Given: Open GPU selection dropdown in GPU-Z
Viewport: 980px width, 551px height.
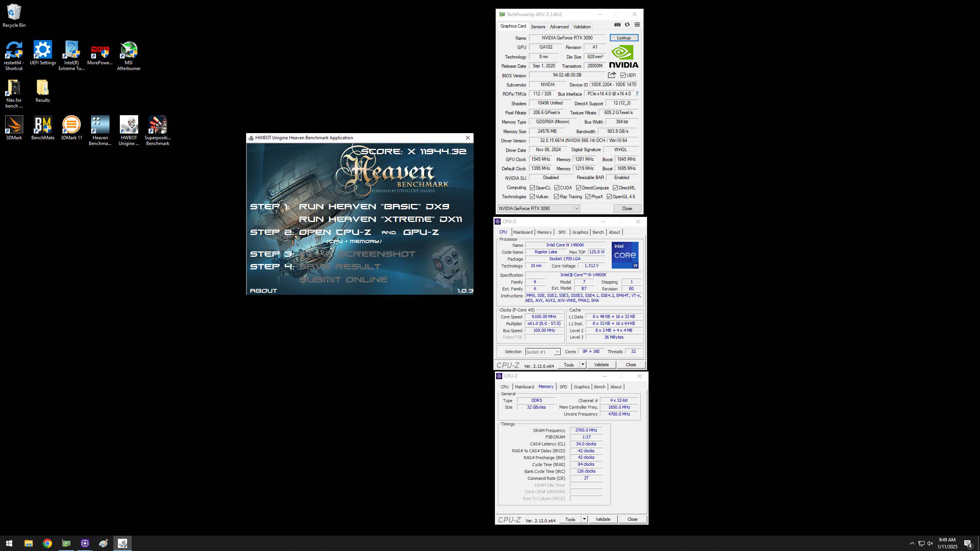Looking at the screenshot, I should [539, 209].
